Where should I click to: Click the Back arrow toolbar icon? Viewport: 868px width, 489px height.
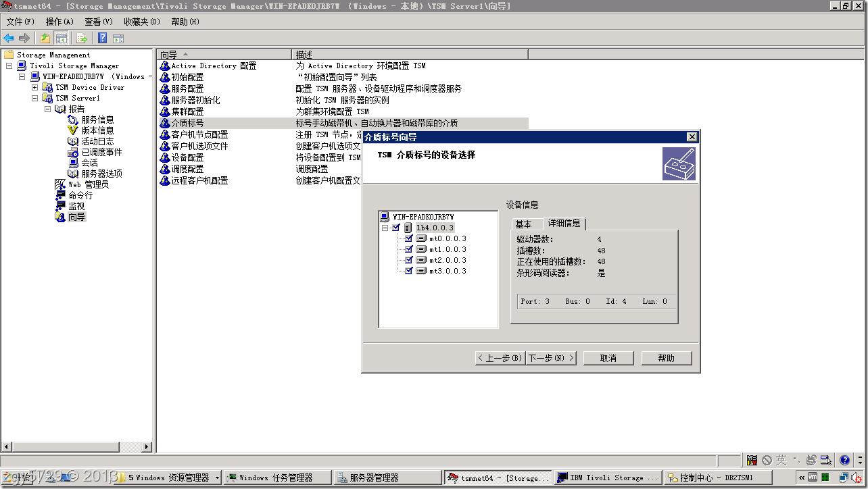[x=9, y=38]
